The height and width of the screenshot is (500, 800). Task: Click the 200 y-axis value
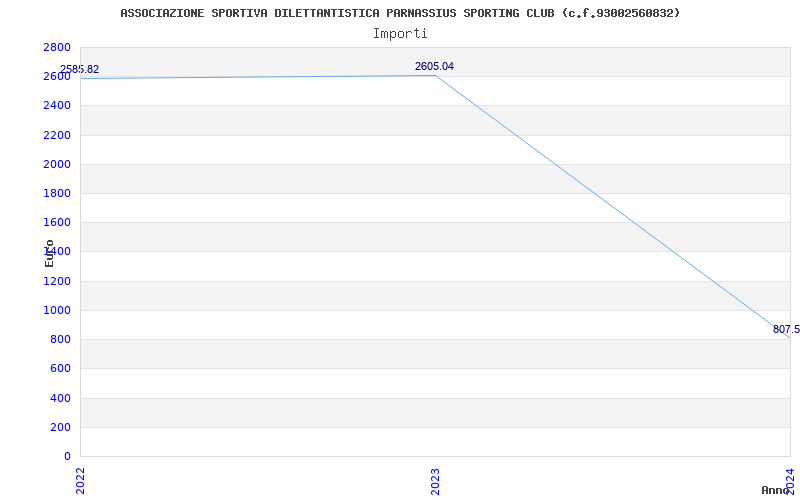[x=60, y=427]
